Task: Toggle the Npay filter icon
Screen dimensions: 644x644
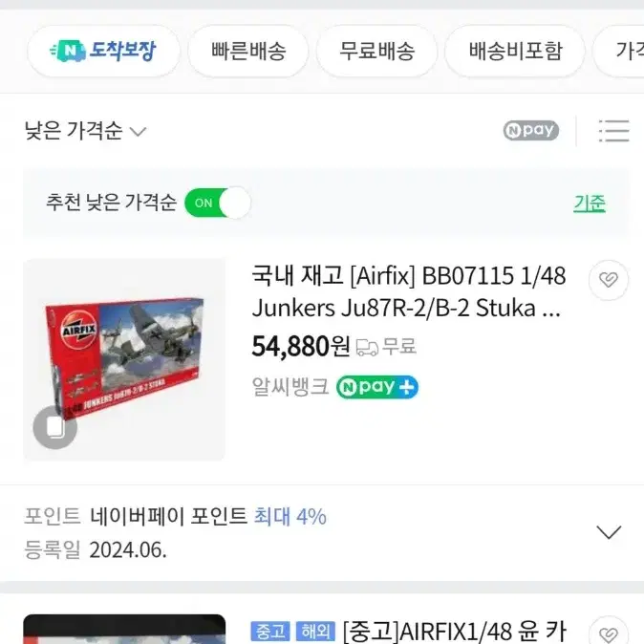Action: click(x=530, y=130)
